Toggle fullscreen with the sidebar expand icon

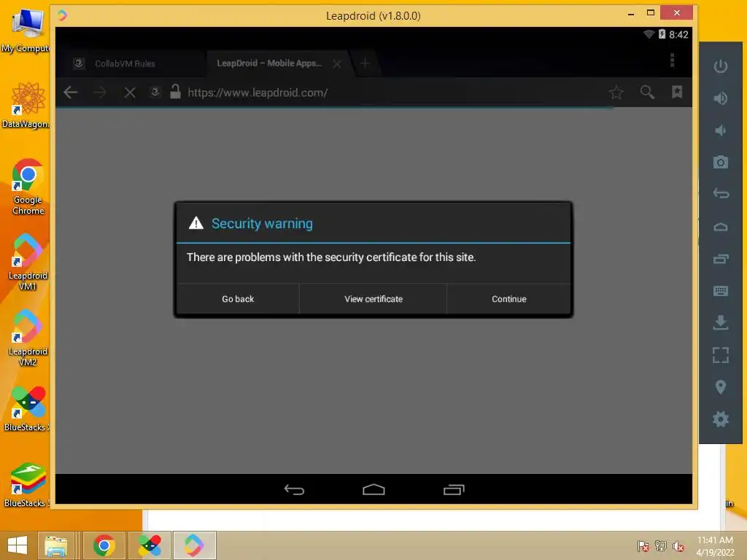720,355
